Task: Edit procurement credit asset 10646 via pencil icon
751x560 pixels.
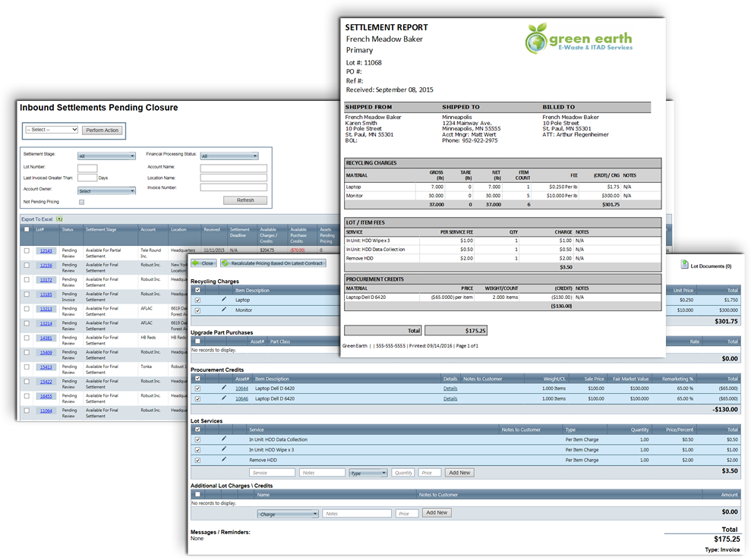Action: [224, 398]
